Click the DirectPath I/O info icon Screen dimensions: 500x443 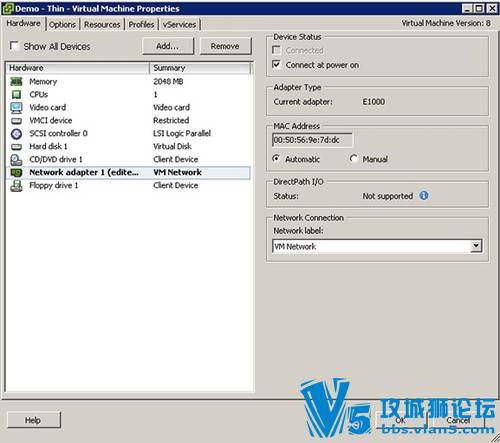[x=424, y=195]
